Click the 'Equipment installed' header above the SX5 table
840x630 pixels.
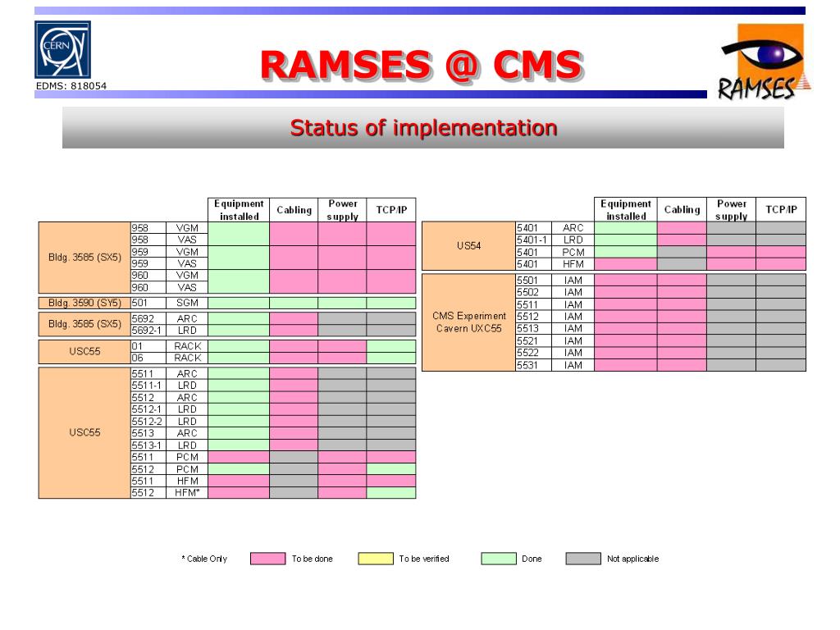239,210
